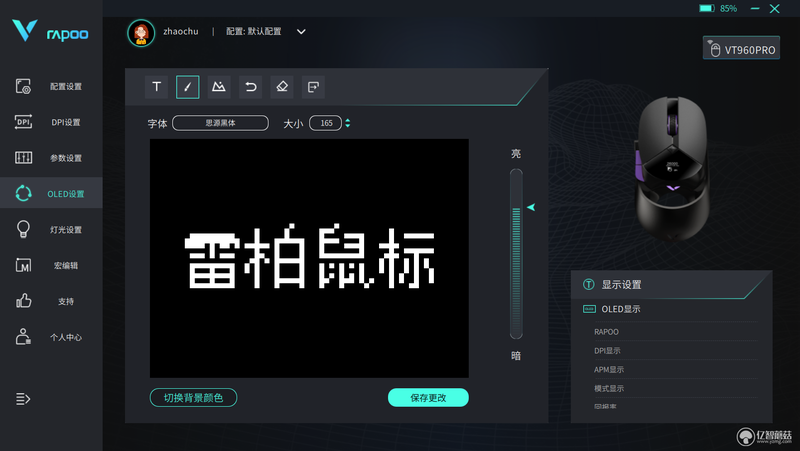Click the username zhaochu

tap(181, 32)
